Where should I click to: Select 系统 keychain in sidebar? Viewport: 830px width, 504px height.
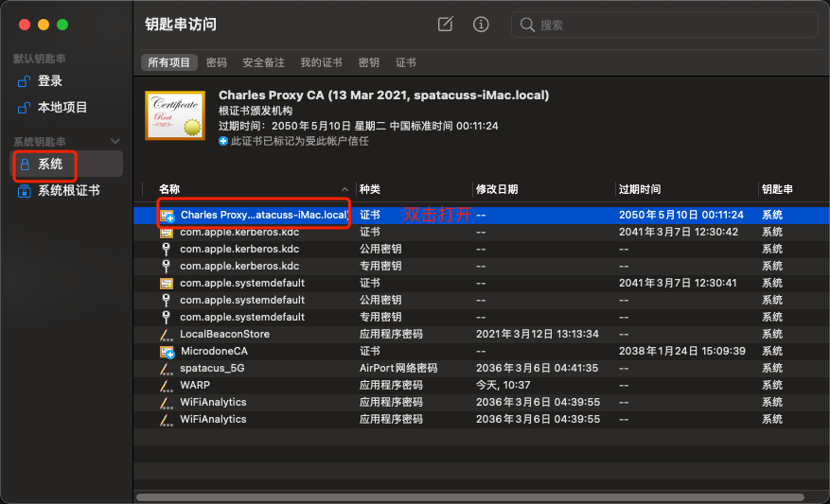pos(66,164)
